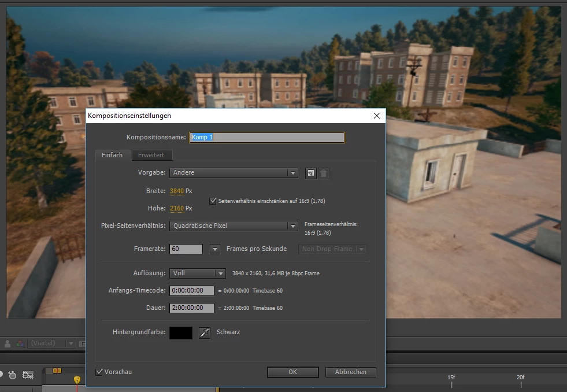The image size is (567, 392).
Task: Open the Framerate dropdown arrow
Action: [x=215, y=249]
